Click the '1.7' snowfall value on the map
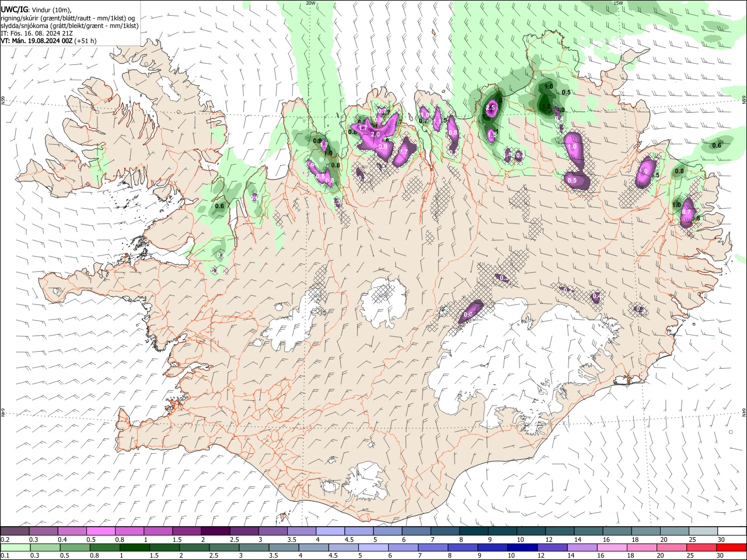 coord(362,128)
